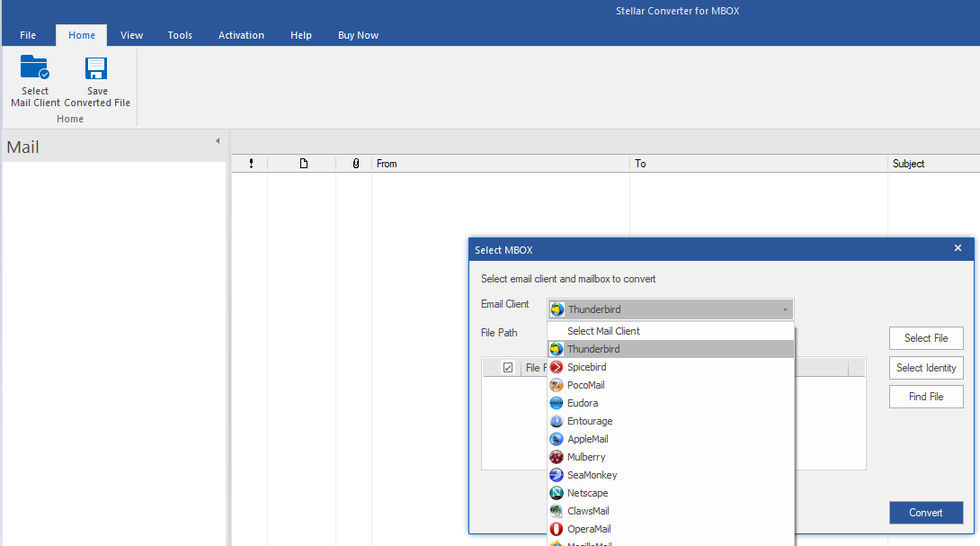Choose the Select Mail Client placeholder option
Viewport: 980px width, 546px height.
(x=671, y=331)
